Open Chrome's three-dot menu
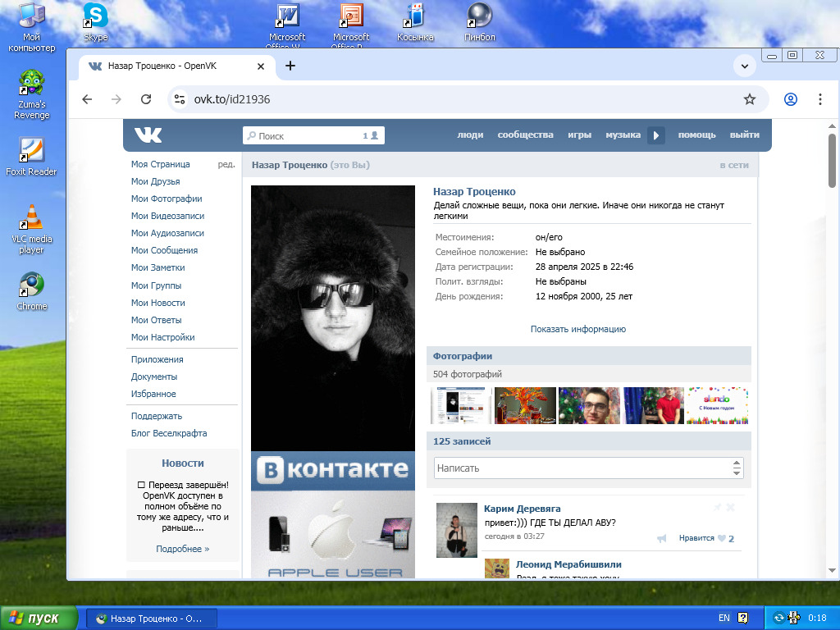This screenshot has height=630, width=840. 819,99
